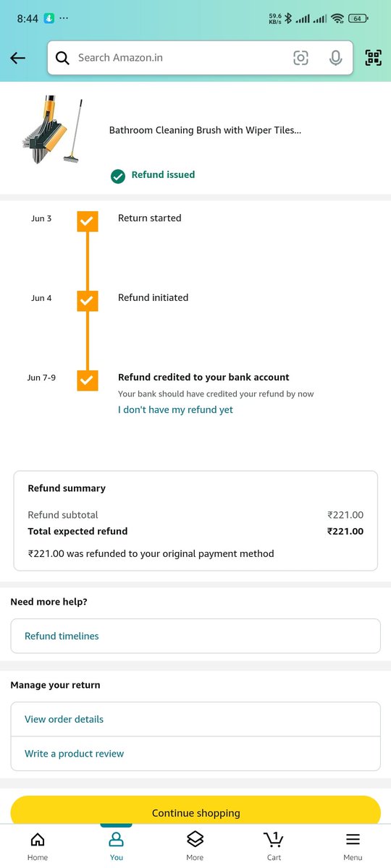391x868 pixels.
Task: Tap the green Refund issued checkmark
Action: [118, 175]
